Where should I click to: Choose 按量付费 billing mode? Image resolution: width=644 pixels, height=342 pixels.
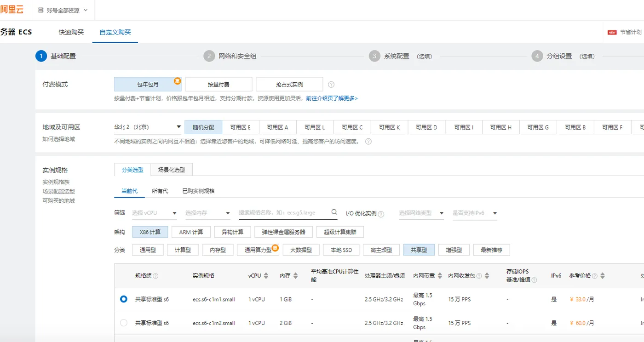click(x=218, y=85)
